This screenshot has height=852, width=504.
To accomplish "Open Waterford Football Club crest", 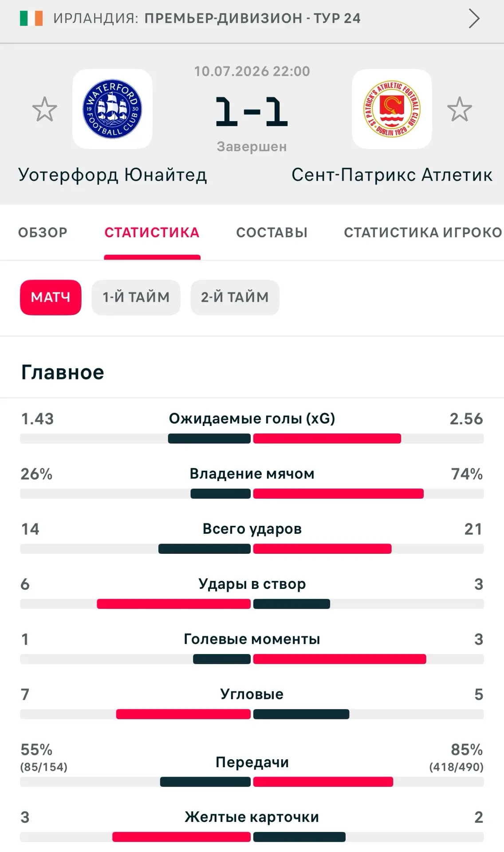I will pos(112,109).
